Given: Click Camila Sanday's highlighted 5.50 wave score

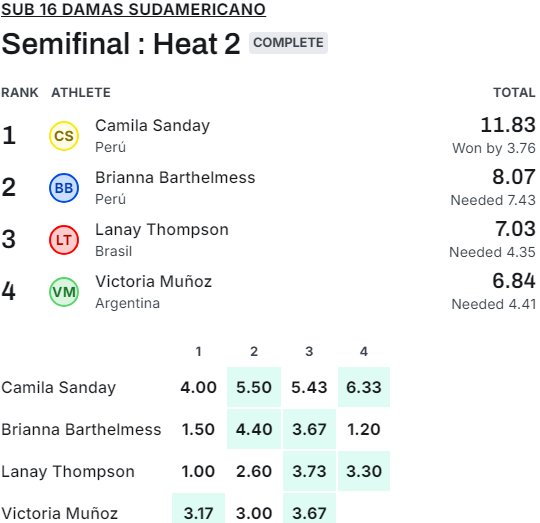Looking at the screenshot, I should pyautogui.click(x=254, y=387).
